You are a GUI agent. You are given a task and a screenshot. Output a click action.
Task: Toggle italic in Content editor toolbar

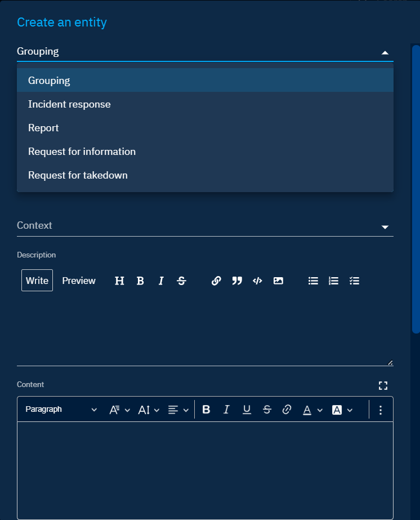(226, 410)
